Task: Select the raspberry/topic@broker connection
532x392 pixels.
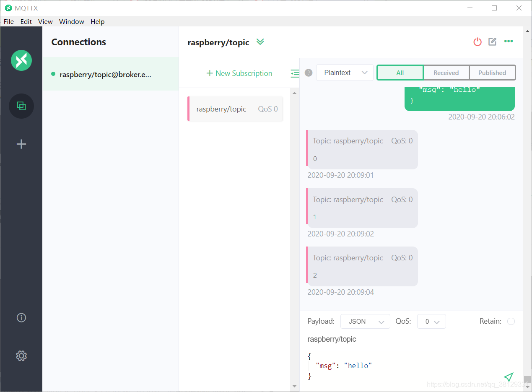Action: (x=111, y=74)
